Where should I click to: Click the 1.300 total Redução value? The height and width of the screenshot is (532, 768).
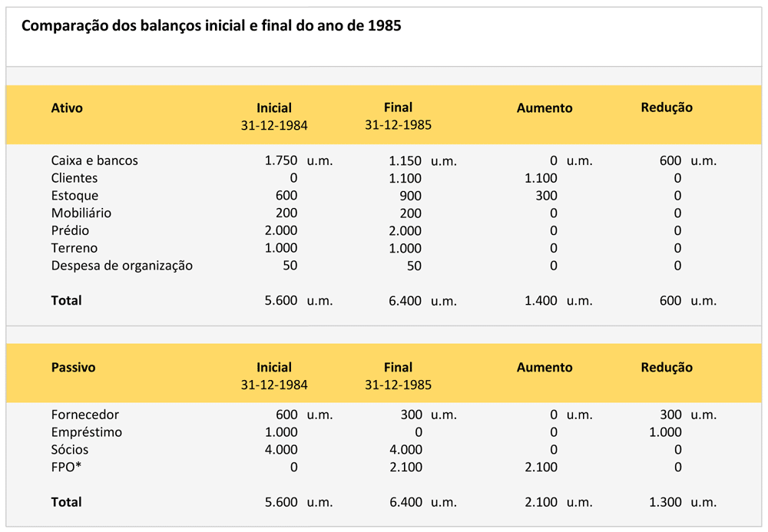point(665,502)
